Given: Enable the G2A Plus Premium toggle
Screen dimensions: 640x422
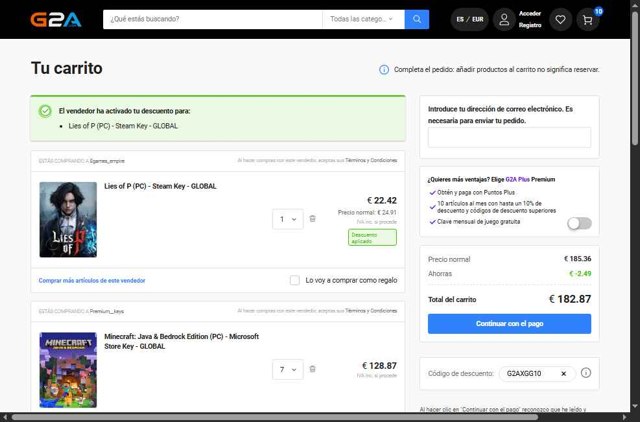Looking at the screenshot, I should point(579,224).
